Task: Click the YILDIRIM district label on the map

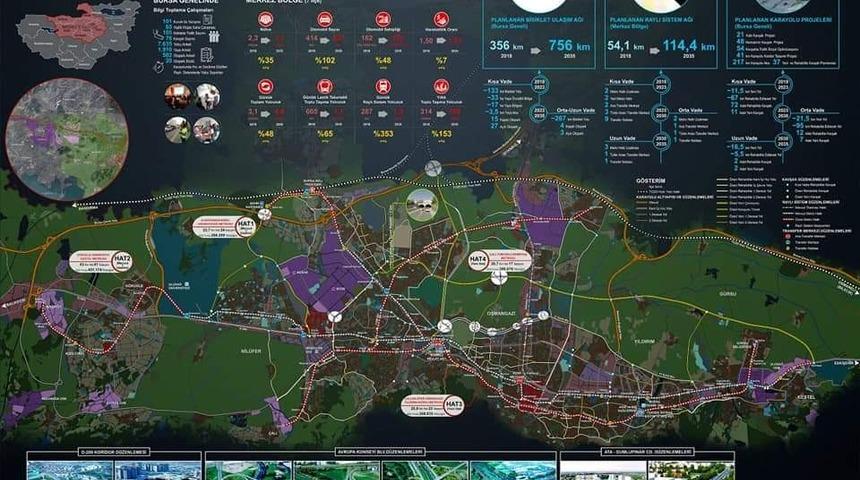Action: (x=644, y=342)
